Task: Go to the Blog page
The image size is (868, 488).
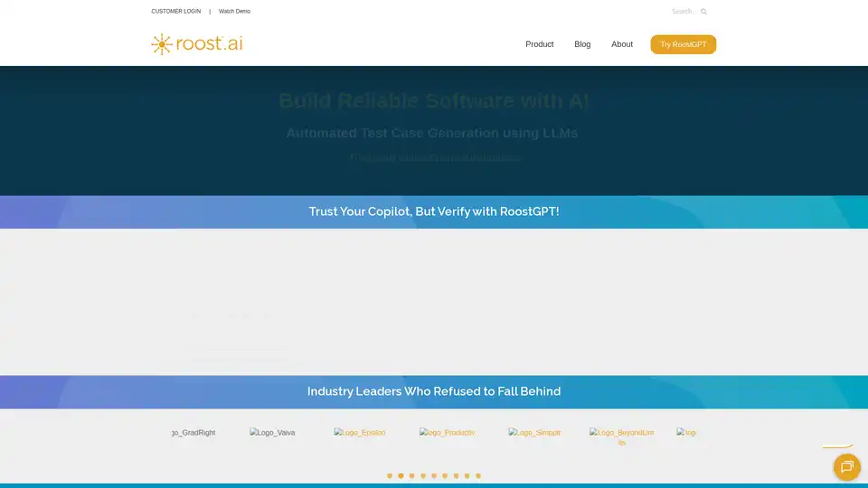Action: tap(582, 44)
